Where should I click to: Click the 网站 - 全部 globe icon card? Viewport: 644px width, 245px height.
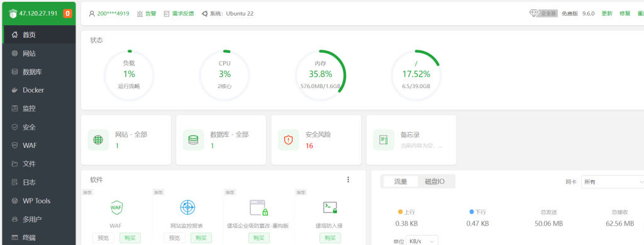click(98, 140)
